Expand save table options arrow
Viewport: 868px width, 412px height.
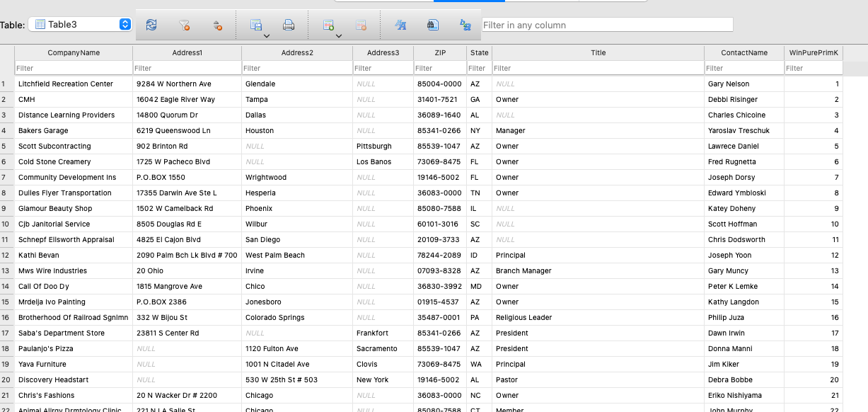tap(266, 35)
